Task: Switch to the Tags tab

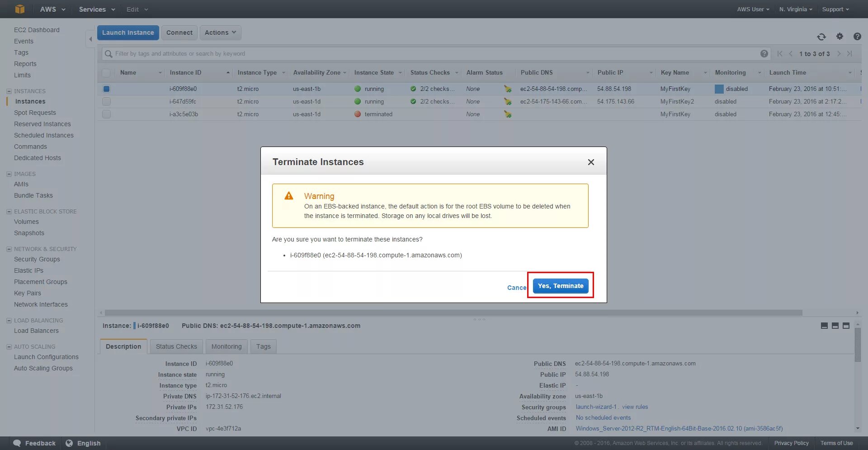Action: pyautogui.click(x=264, y=346)
